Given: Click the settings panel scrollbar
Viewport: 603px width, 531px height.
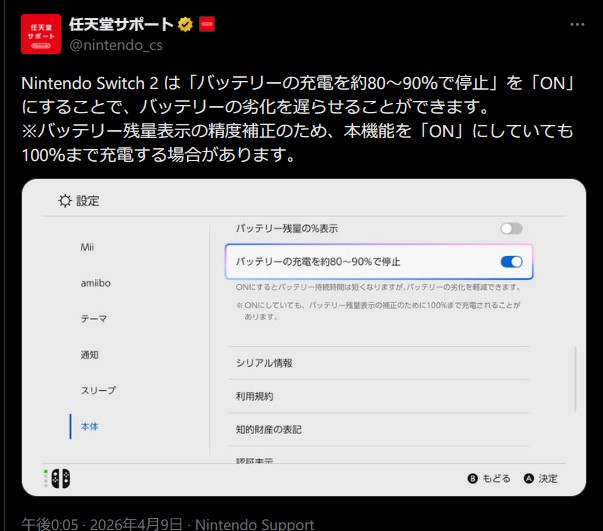Looking at the screenshot, I should (x=575, y=379).
